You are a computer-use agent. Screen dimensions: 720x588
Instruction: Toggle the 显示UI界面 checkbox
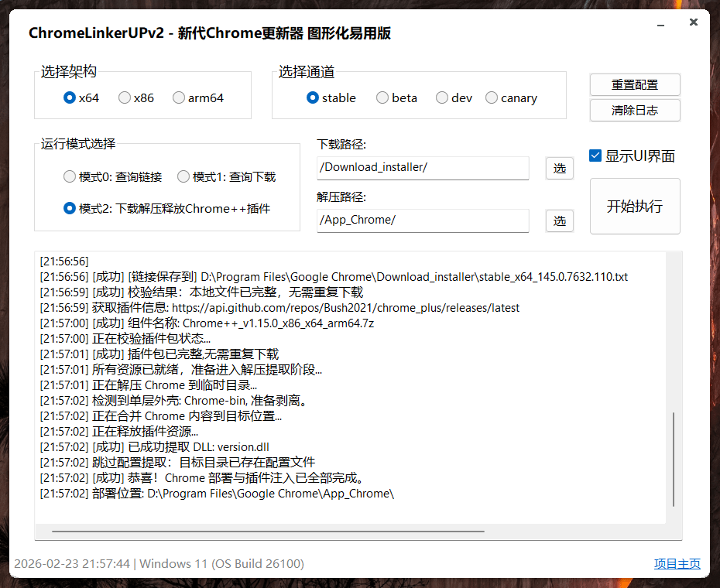pos(595,156)
